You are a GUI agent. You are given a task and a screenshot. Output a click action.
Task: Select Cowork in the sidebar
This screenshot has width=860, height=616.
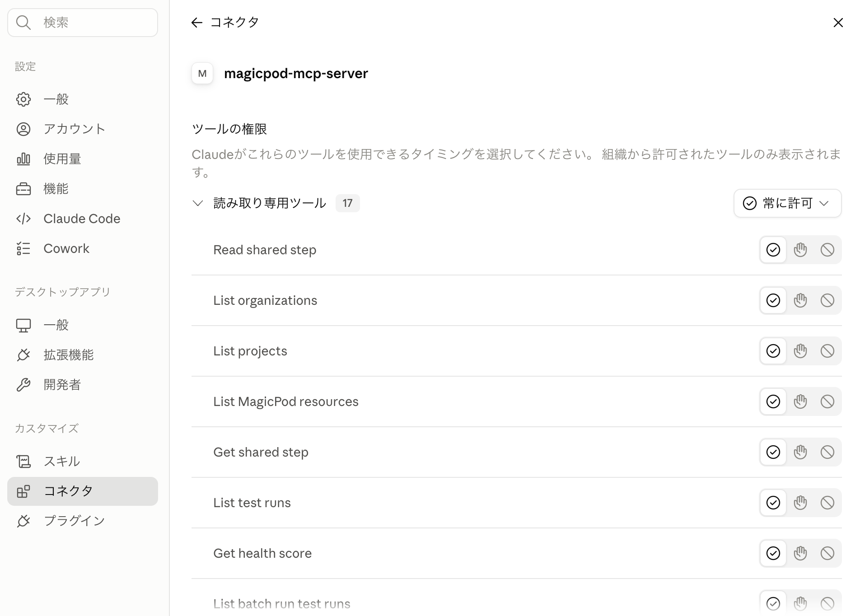coord(83,248)
